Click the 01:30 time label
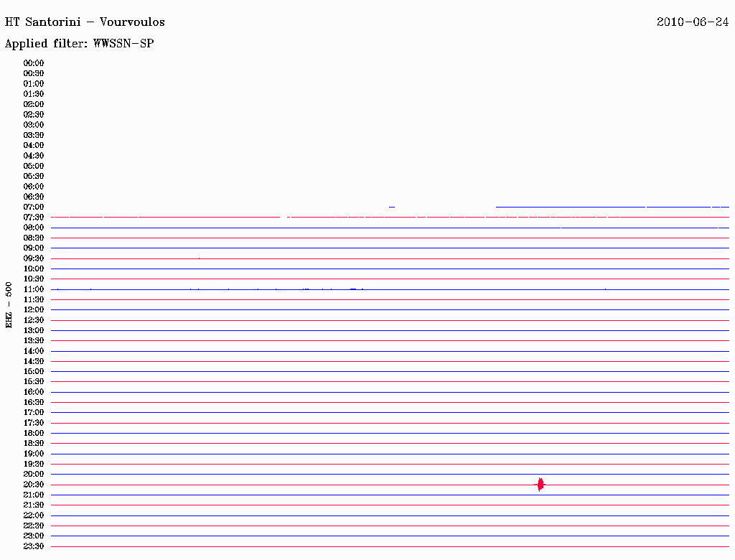This screenshot has width=735, height=560. tap(34, 94)
